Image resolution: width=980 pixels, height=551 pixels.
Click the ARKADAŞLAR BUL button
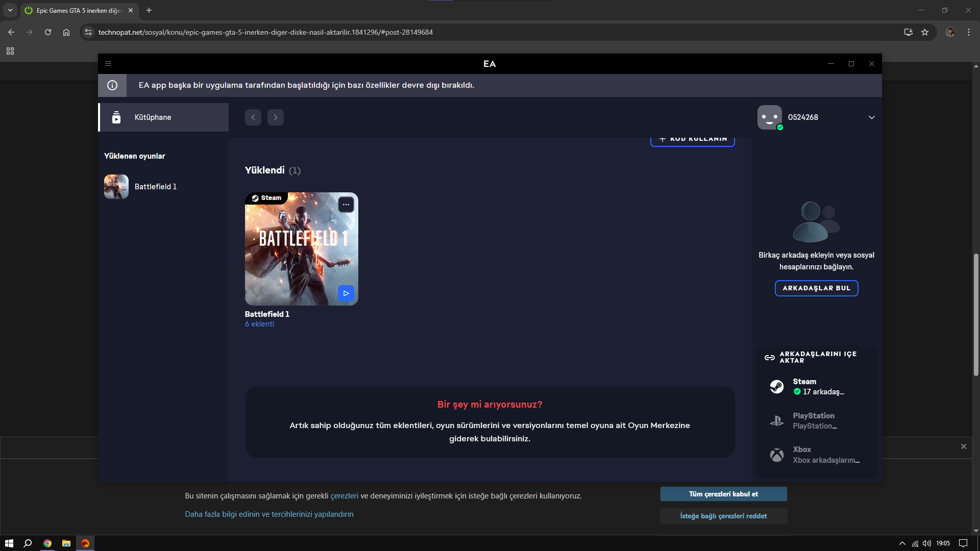pos(816,288)
